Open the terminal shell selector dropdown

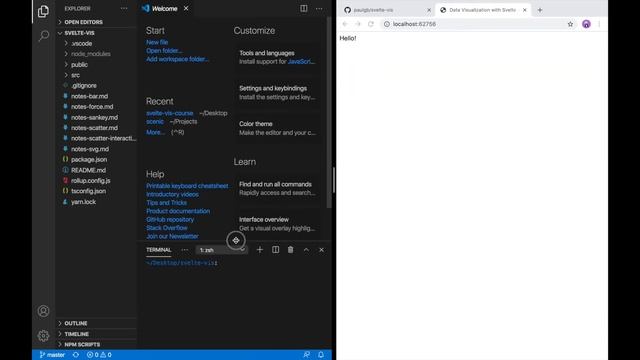pos(222,250)
